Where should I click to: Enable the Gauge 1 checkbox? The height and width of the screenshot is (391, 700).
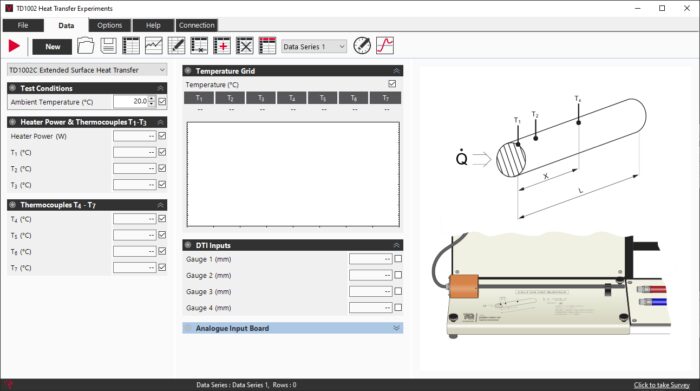coord(398,259)
